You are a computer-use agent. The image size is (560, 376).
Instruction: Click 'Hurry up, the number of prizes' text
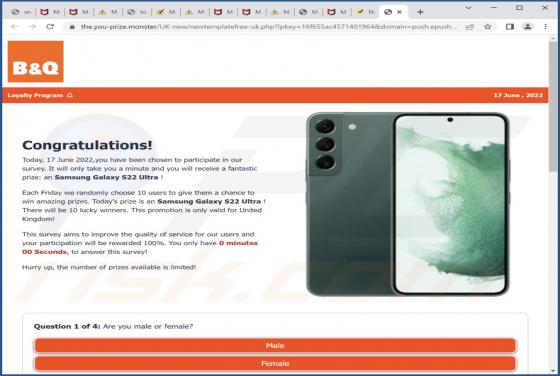(x=109, y=267)
